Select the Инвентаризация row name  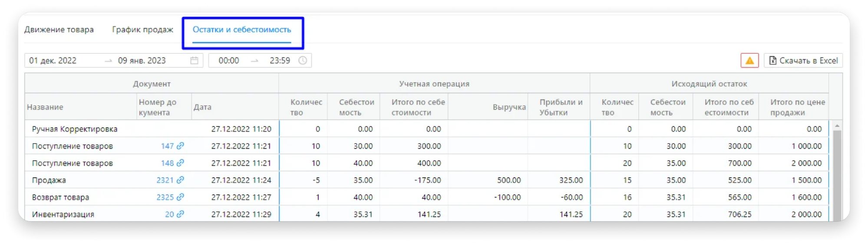pos(63,214)
